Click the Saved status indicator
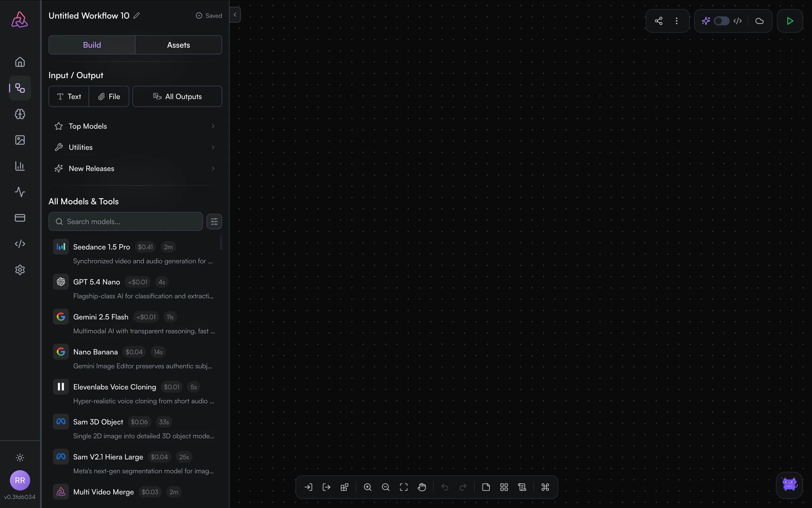Screen dimensions: 812x508 coord(209,15)
